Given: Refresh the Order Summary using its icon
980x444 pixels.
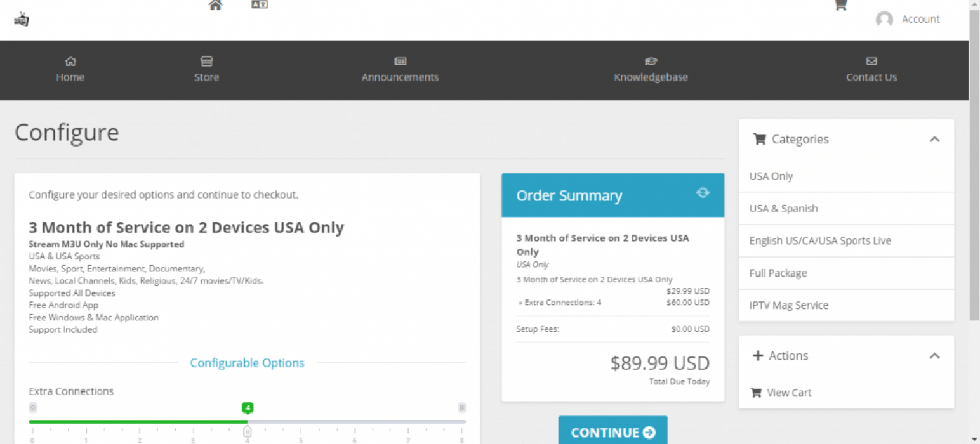Looking at the screenshot, I should coord(703,193).
